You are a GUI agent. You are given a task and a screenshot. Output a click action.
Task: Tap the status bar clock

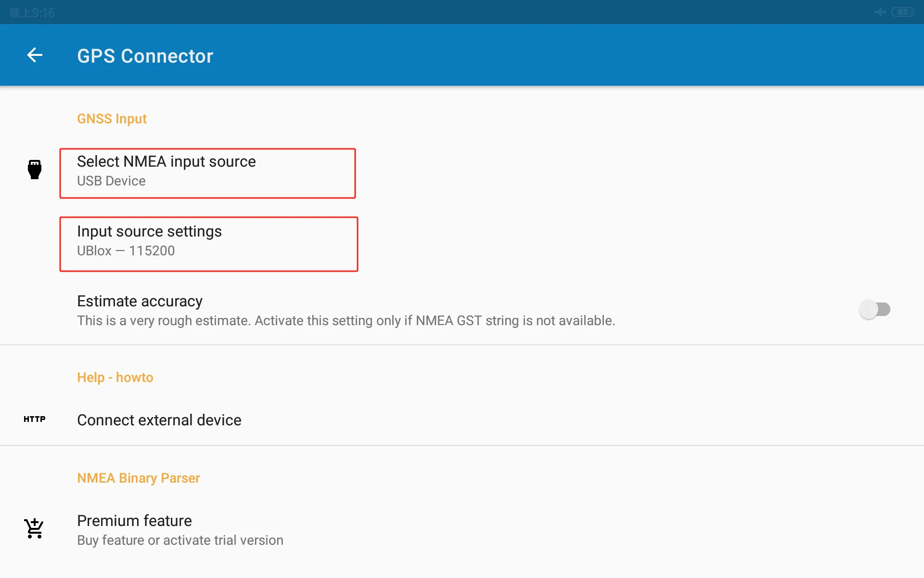(33, 13)
